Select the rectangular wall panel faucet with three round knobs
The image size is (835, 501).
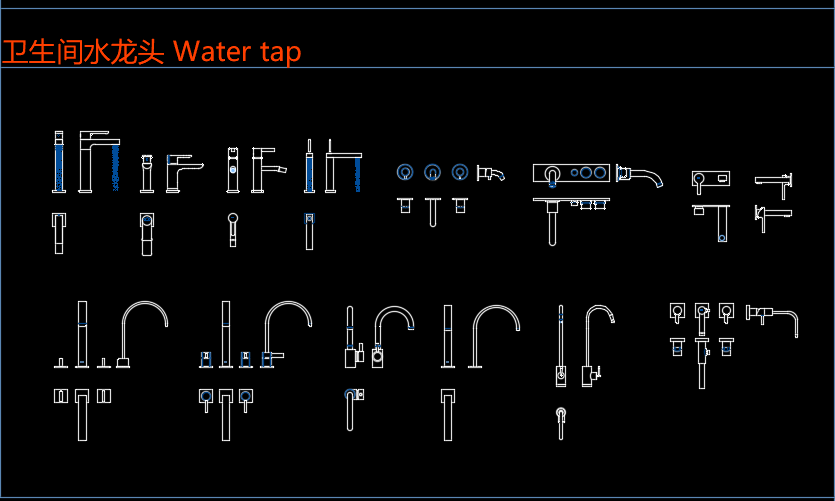[571, 174]
